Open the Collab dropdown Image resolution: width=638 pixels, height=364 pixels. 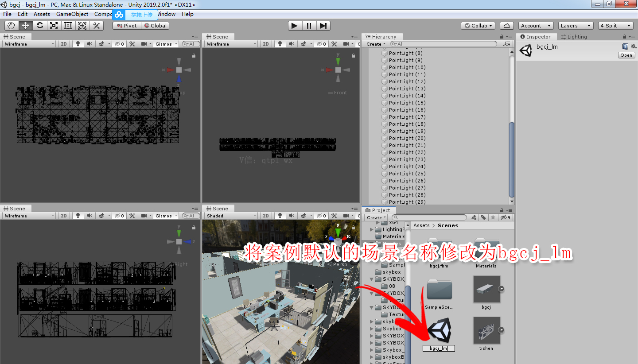click(478, 26)
